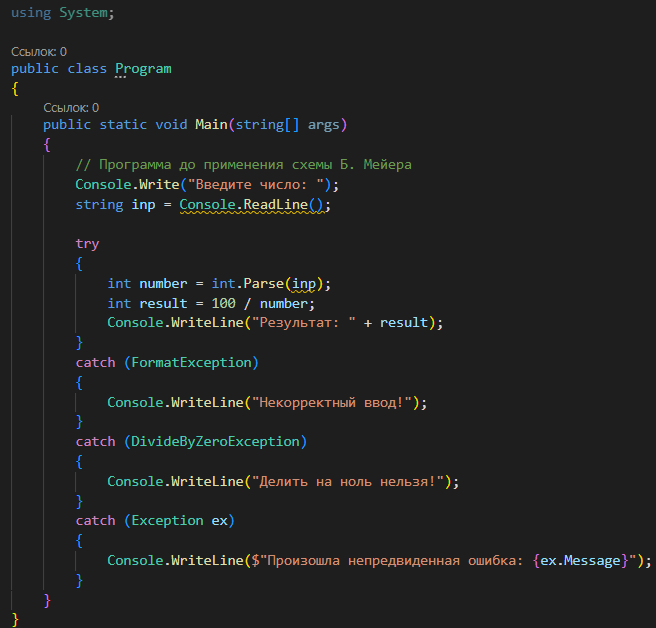Click the 'try' keyword
Viewport: 656px width, 628px height.
[x=87, y=244]
